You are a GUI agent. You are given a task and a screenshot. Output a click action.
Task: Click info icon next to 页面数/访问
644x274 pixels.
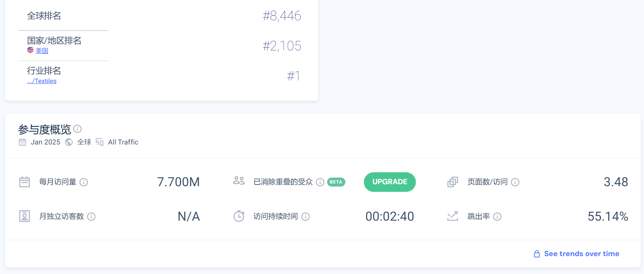515,182
